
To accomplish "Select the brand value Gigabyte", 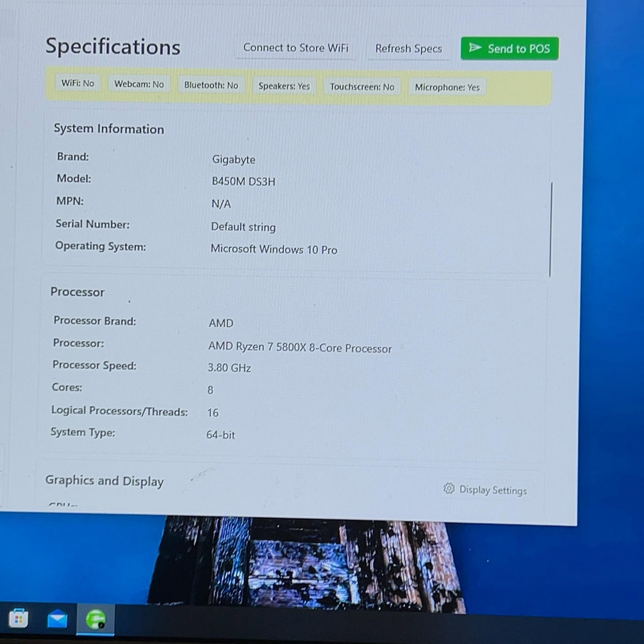I will [233, 159].
